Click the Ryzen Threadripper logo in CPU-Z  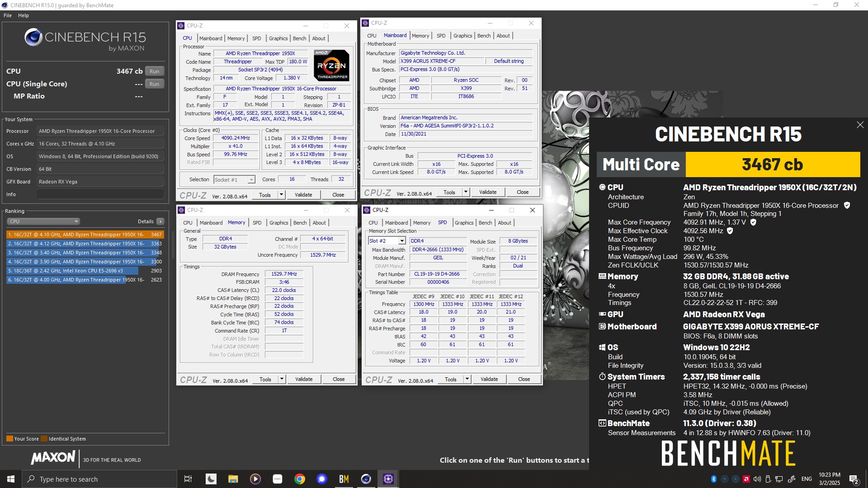coord(331,65)
